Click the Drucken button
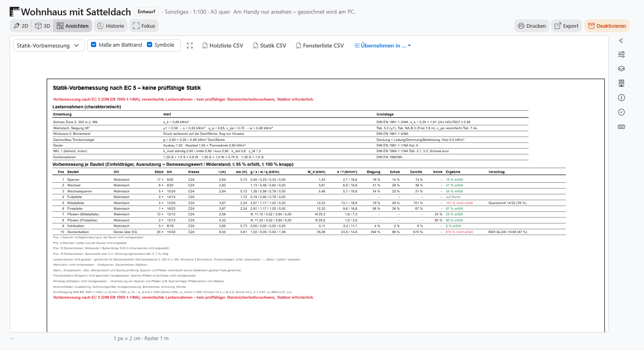This screenshot has height=351, width=644. point(532,26)
